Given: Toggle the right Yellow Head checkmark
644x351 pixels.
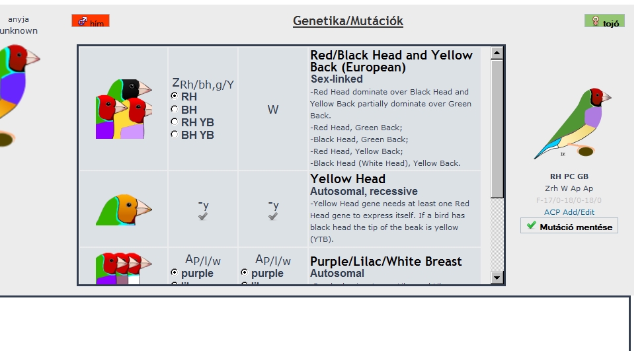Looking at the screenshot, I should point(272,216).
